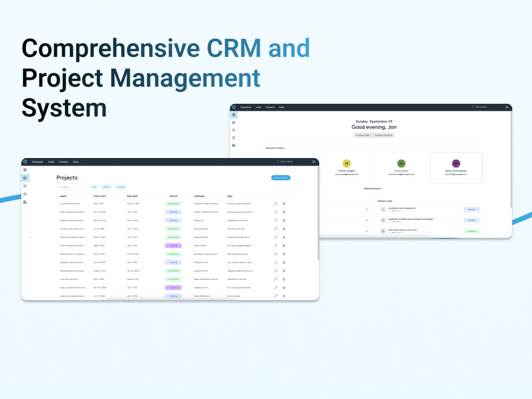Click logo in the dashboard window
532x399 pixels.
234,107
